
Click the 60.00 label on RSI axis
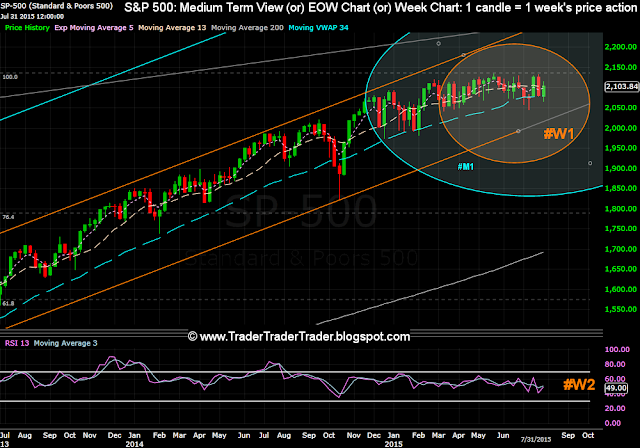615,379
